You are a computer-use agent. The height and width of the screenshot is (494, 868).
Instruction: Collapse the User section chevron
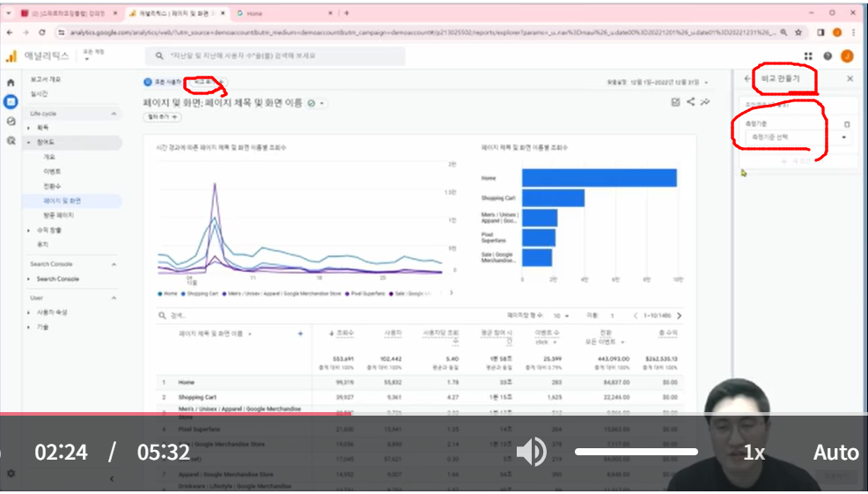pos(114,298)
